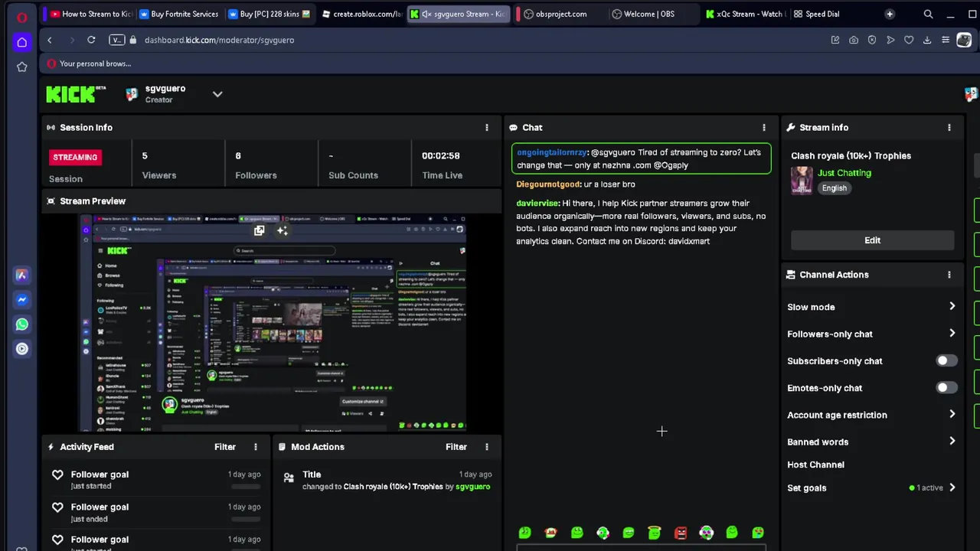The width and height of the screenshot is (980, 551).
Task: Open Activity Feed Filter
Action: 224,447
